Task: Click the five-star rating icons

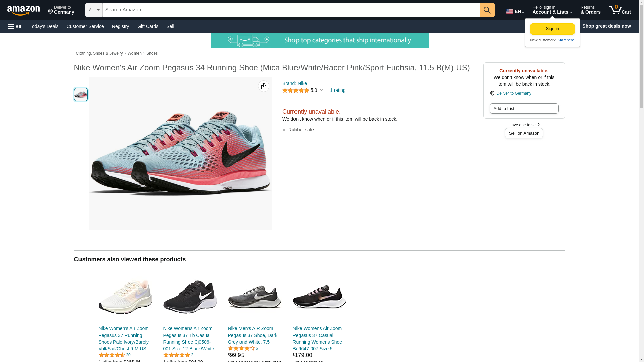Action: [x=296, y=90]
